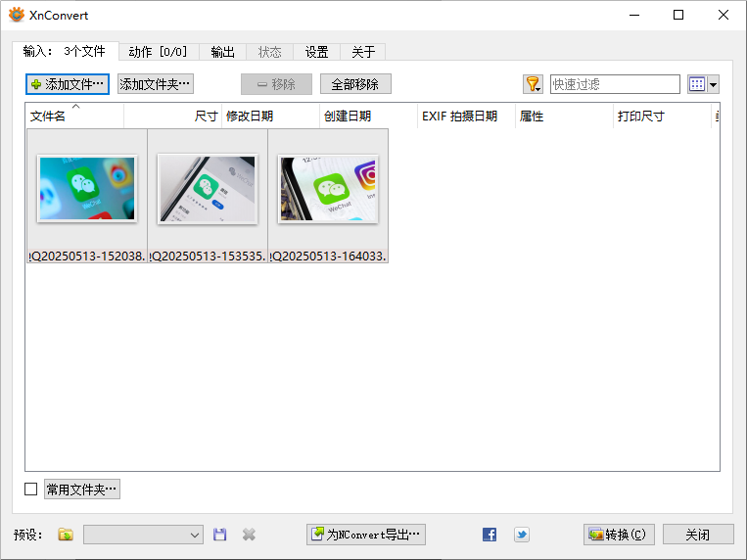Switch to the 输入 tab
Screen dimensions: 747x560
[66, 52]
